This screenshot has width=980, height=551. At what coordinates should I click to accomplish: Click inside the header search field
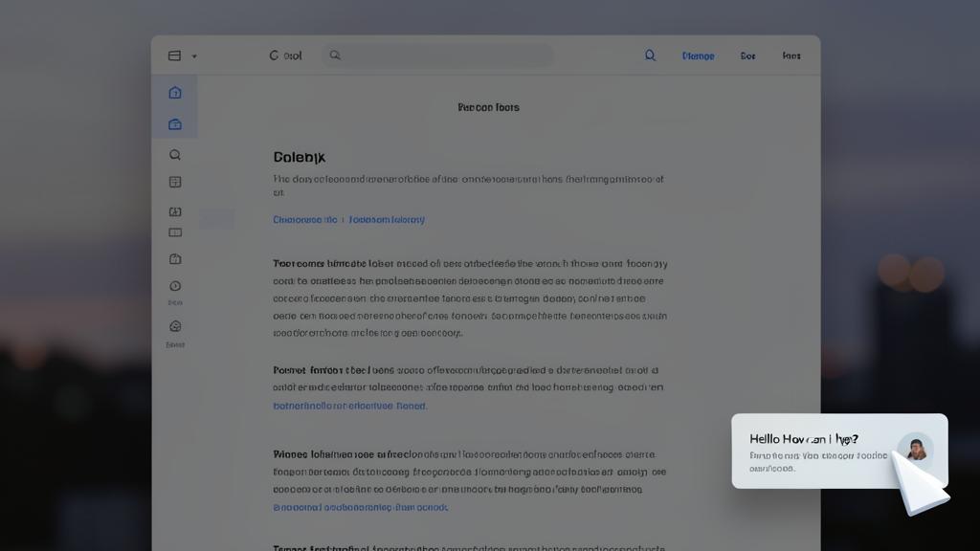[437, 55]
